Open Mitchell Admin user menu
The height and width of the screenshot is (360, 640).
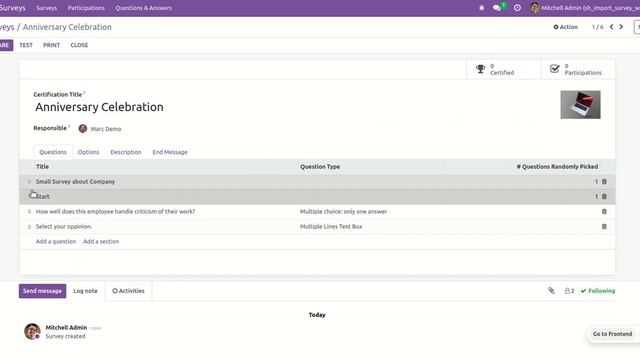click(584, 8)
